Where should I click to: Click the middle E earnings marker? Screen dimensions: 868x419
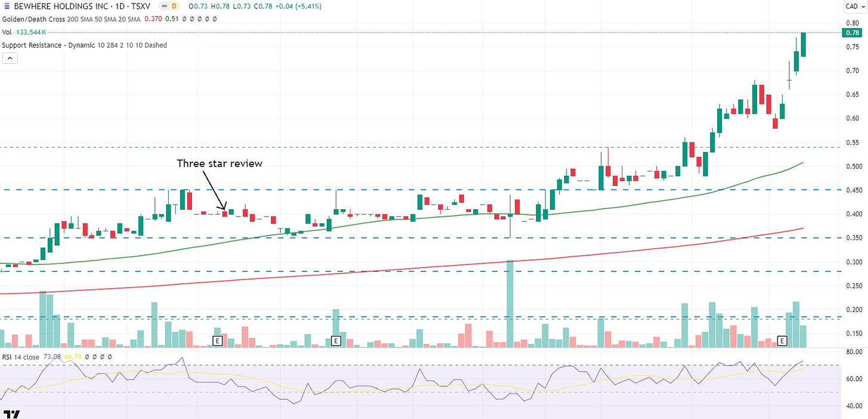(336, 341)
